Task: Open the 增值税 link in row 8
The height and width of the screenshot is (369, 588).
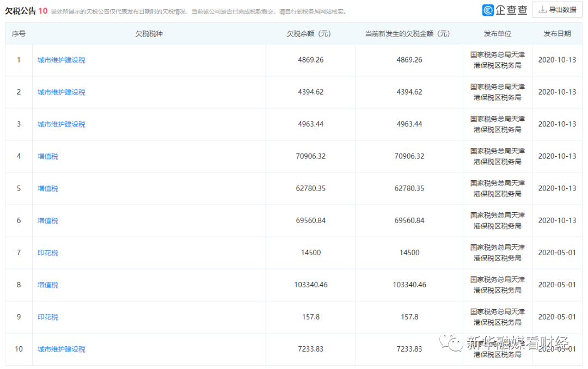Action: point(48,285)
